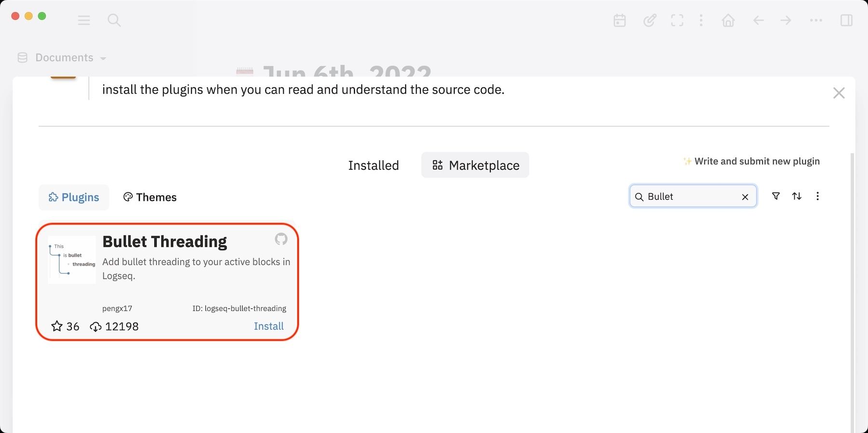The width and height of the screenshot is (868, 433).
Task: Go to the home page icon
Action: 728,20
